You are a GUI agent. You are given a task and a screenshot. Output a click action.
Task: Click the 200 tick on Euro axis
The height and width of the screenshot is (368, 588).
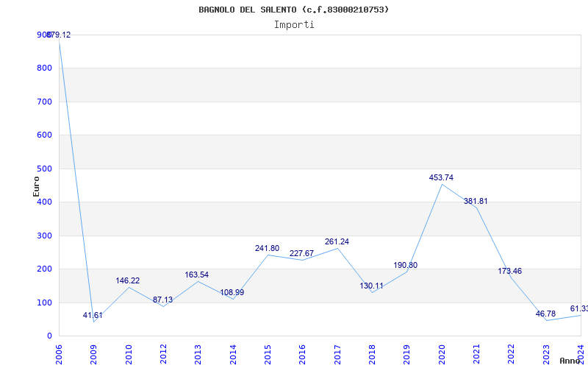pos(44,269)
